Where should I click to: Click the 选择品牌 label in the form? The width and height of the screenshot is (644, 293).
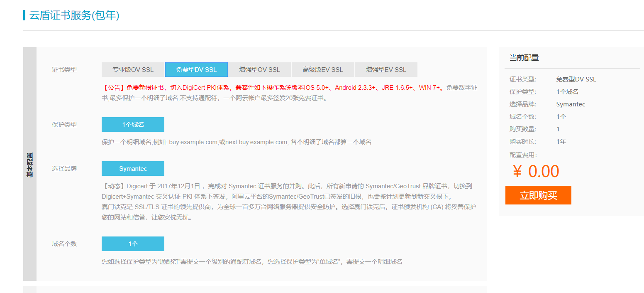64,169
